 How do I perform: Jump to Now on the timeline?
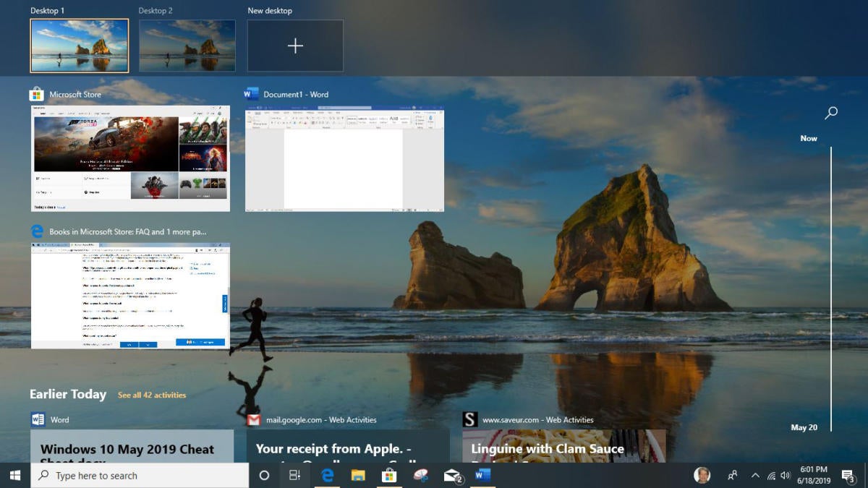[809, 138]
